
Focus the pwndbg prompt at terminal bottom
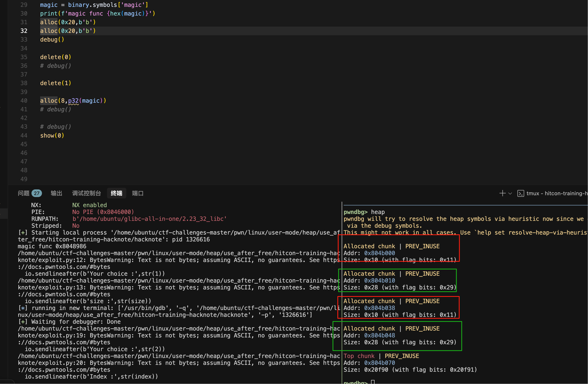coord(373,382)
